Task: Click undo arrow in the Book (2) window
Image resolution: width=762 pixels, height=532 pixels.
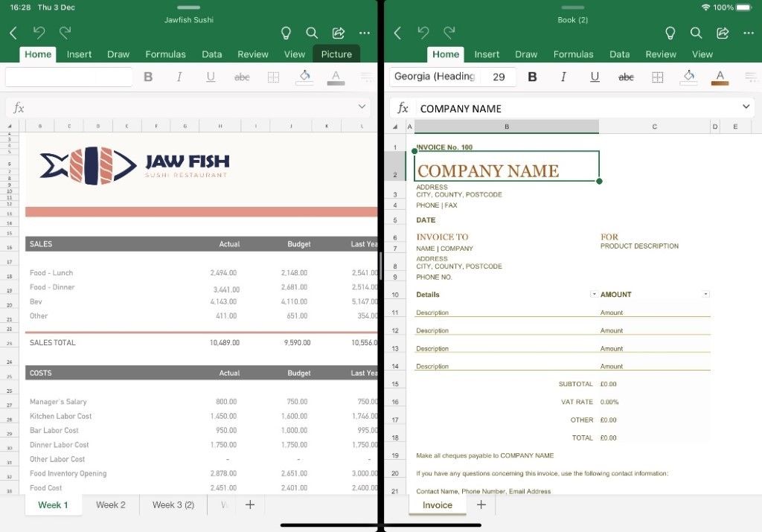Action: (x=423, y=33)
